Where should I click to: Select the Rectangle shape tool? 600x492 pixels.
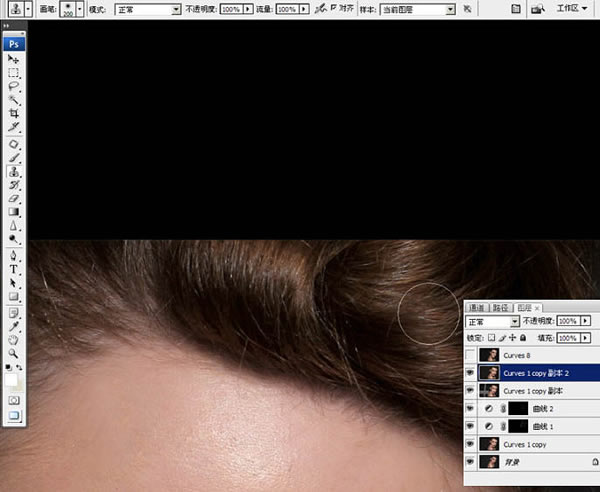(x=13, y=297)
